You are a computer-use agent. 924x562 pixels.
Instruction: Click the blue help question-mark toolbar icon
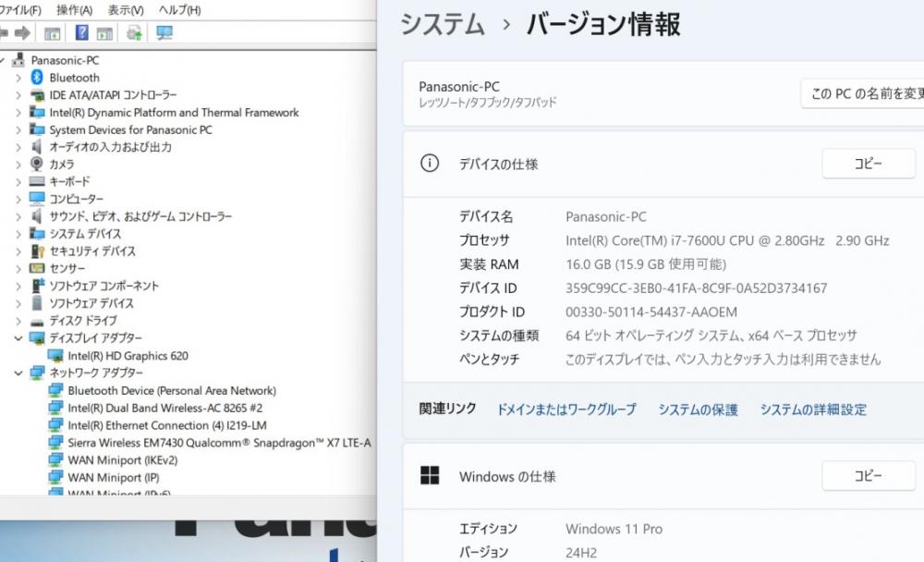pyautogui.click(x=82, y=32)
